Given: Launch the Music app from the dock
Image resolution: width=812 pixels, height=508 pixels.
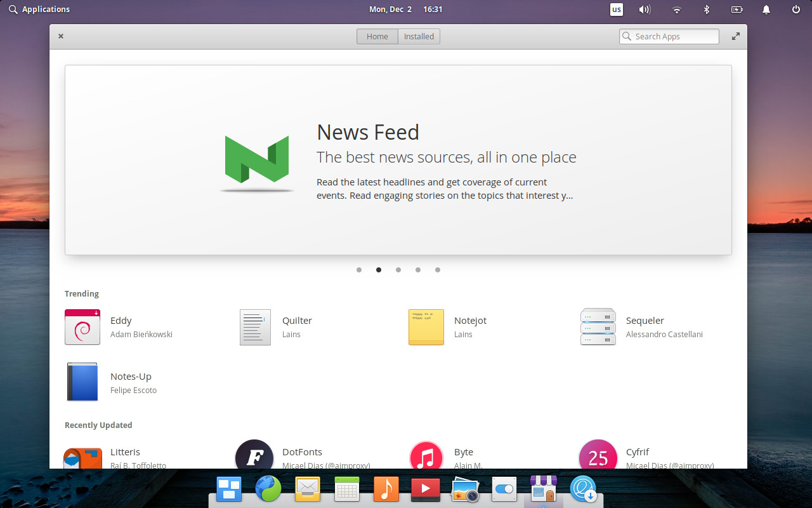Looking at the screenshot, I should [386, 489].
